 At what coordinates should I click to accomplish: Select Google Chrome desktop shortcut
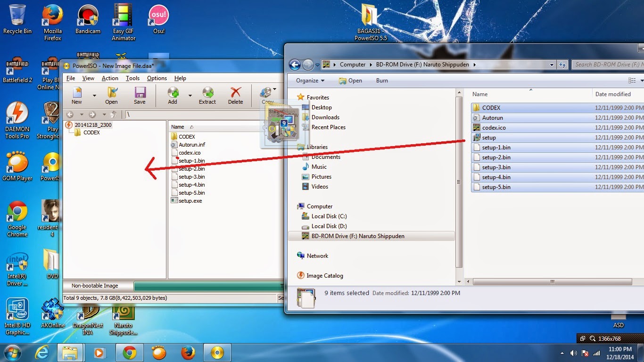click(x=17, y=219)
